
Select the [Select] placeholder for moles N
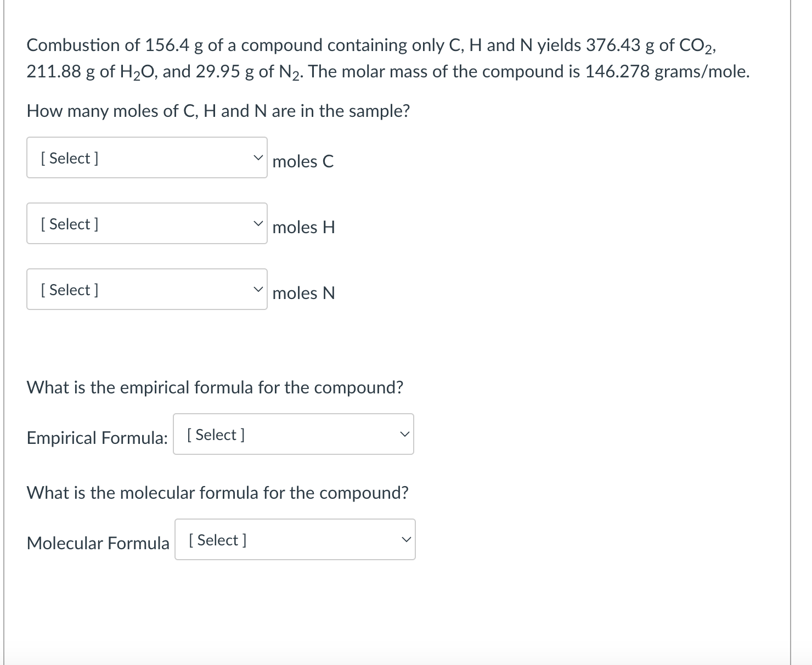68,290
